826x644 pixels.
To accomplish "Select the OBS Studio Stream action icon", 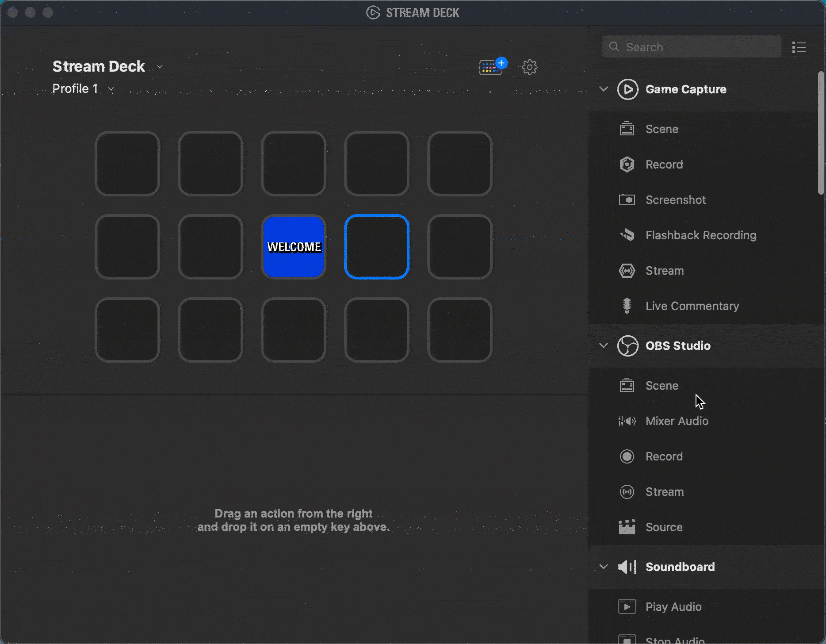I will click(627, 492).
